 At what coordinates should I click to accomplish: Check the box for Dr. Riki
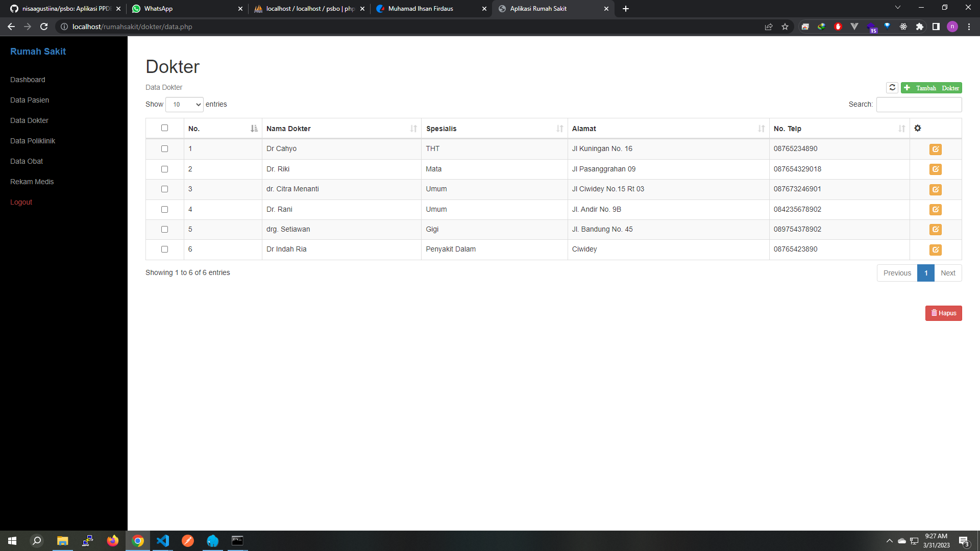[164, 169]
